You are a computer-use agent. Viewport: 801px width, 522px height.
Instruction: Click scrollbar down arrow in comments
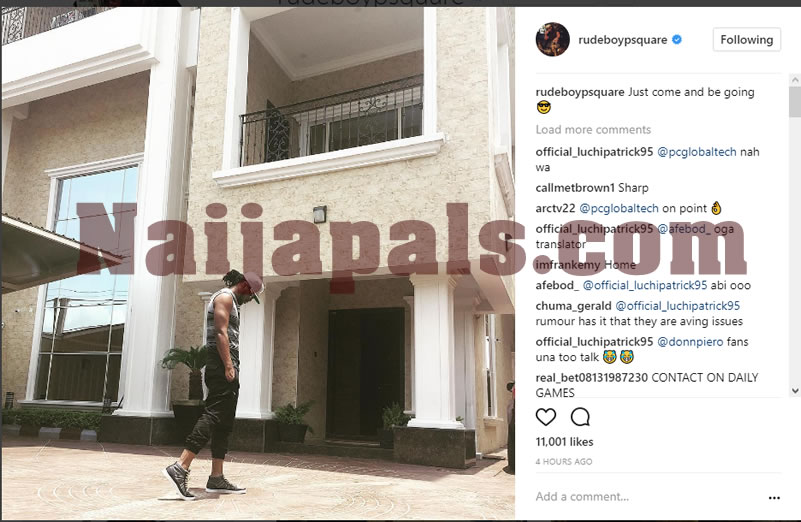pos(795,391)
